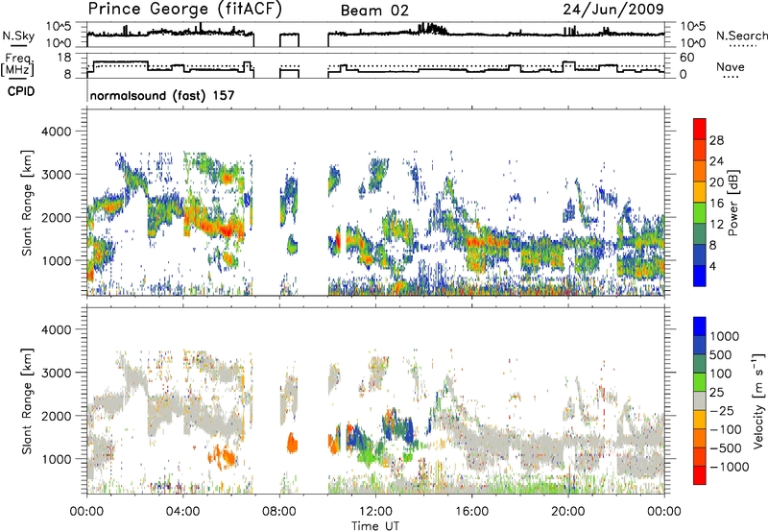Click the "-25" value on Velocity scale
The image size is (768, 532).
(x=722, y=411)
